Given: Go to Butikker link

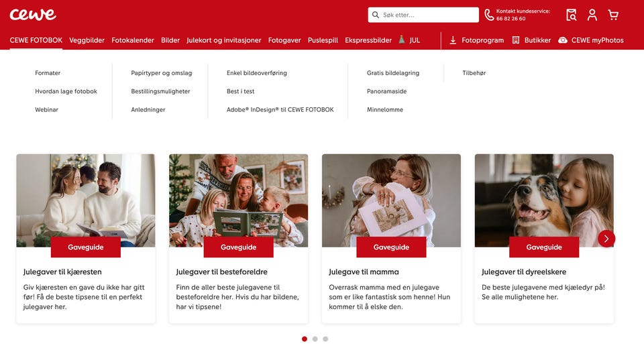Looking at the screenshot, I should [537, 40].
